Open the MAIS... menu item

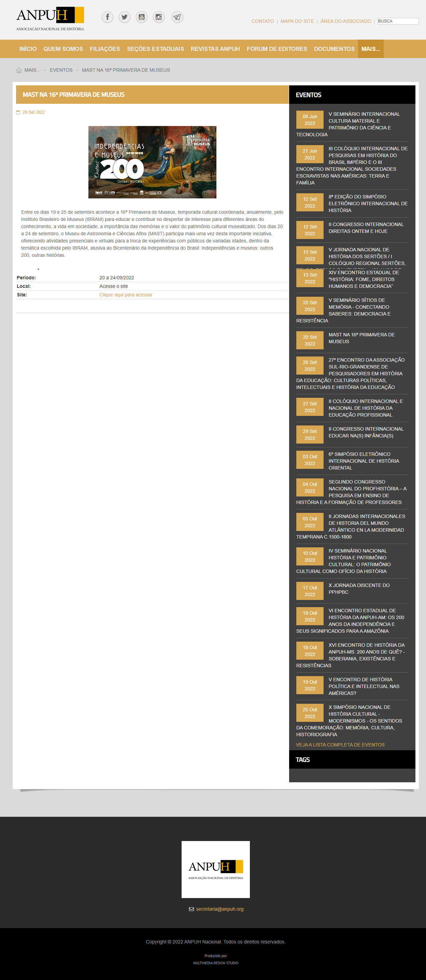[x=370, y=49]
